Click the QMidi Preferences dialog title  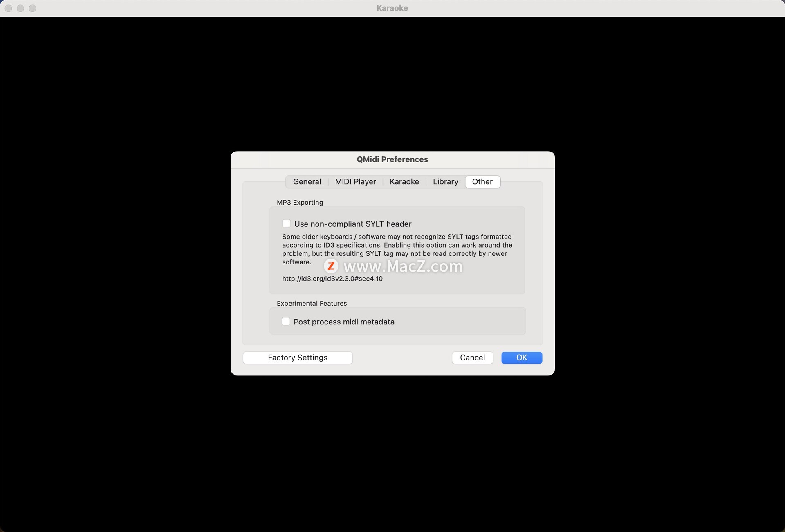(x=392, y=159)
